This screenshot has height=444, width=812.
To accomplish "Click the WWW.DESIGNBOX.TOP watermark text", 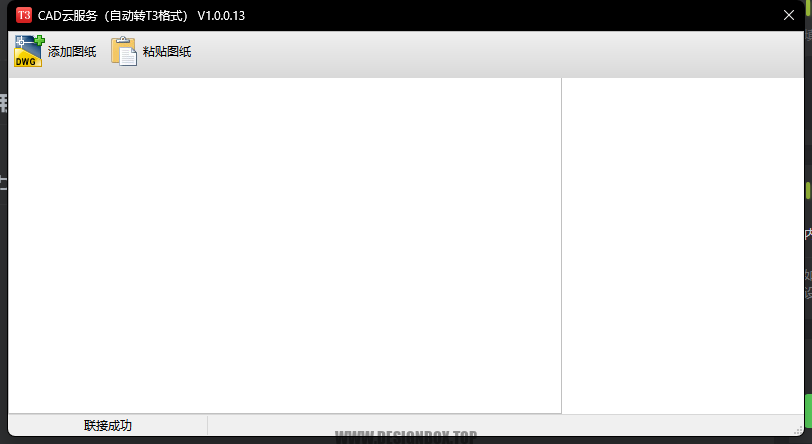I will 405,436.
